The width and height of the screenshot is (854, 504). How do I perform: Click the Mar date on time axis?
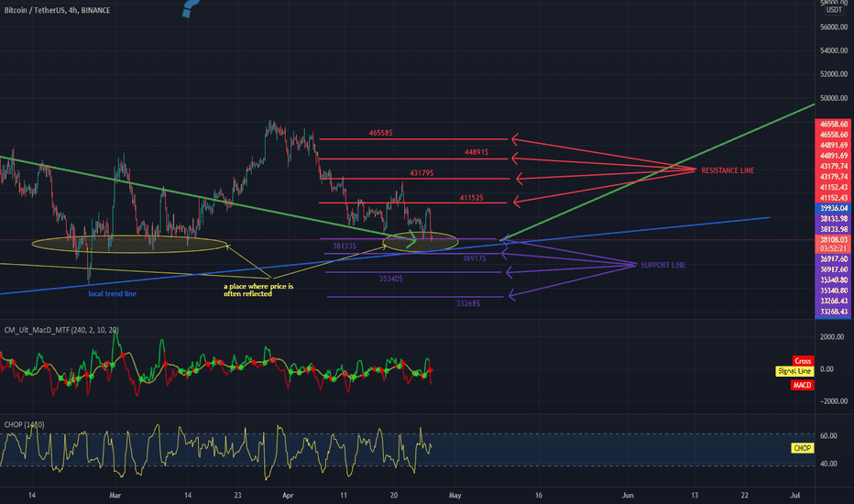pos(115,495)
